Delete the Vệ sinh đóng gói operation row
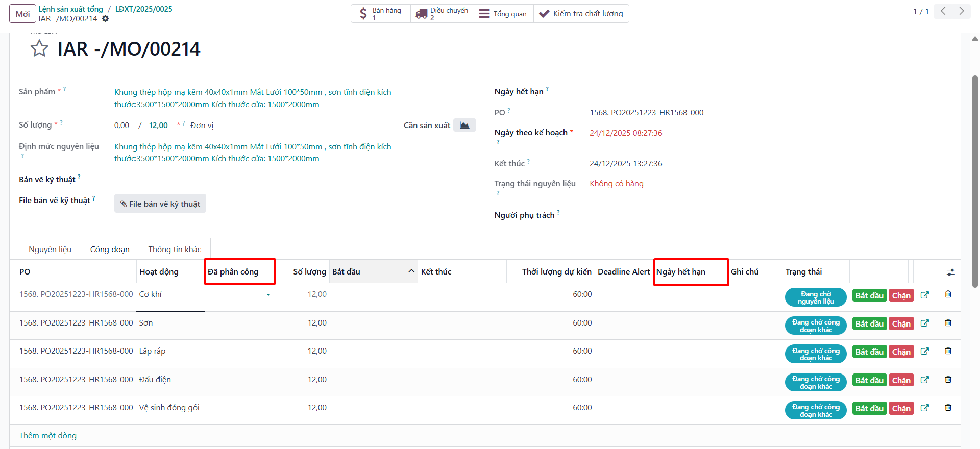Viewport: 980px width, 449px height. 948,407
